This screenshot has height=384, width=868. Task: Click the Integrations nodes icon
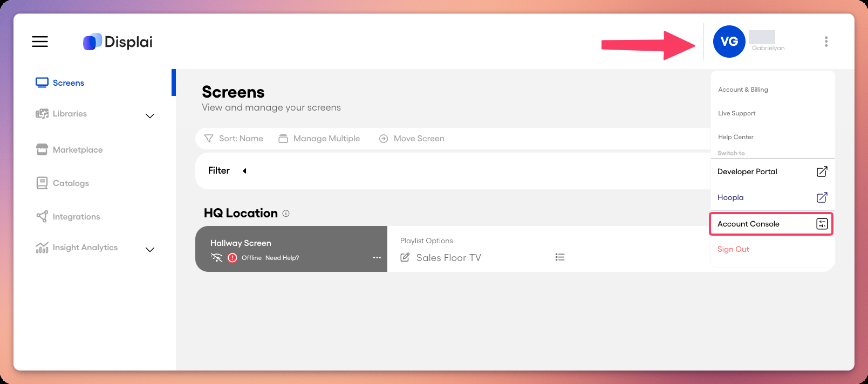(42, 216)
